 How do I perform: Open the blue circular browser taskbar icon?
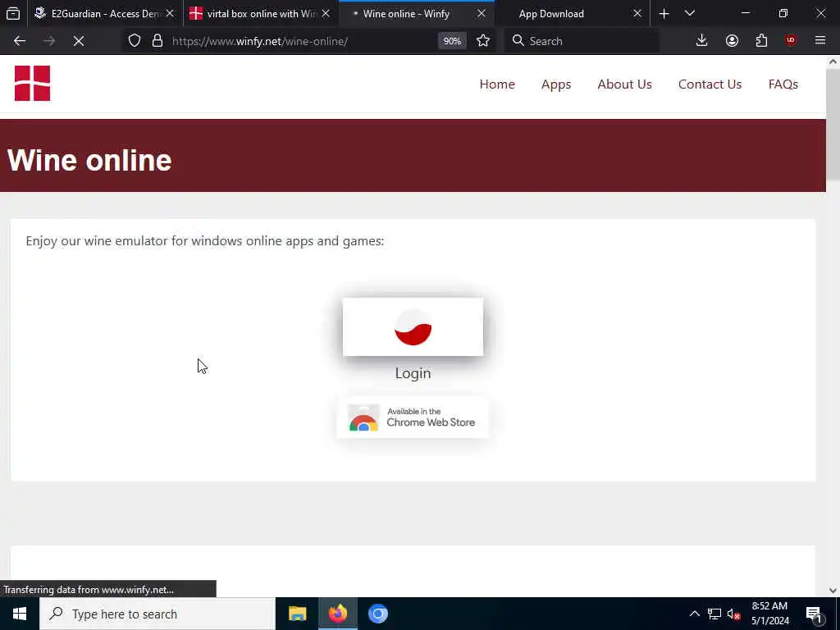[377, 614]
